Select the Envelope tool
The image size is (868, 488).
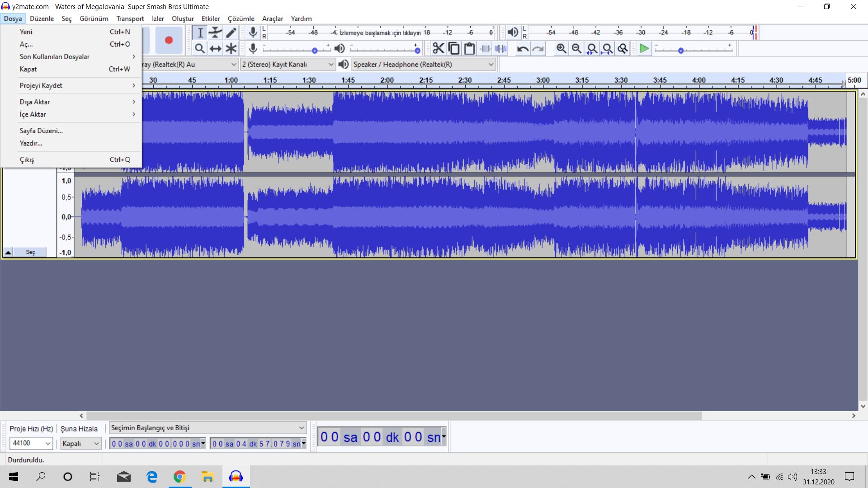pos(215,33)
